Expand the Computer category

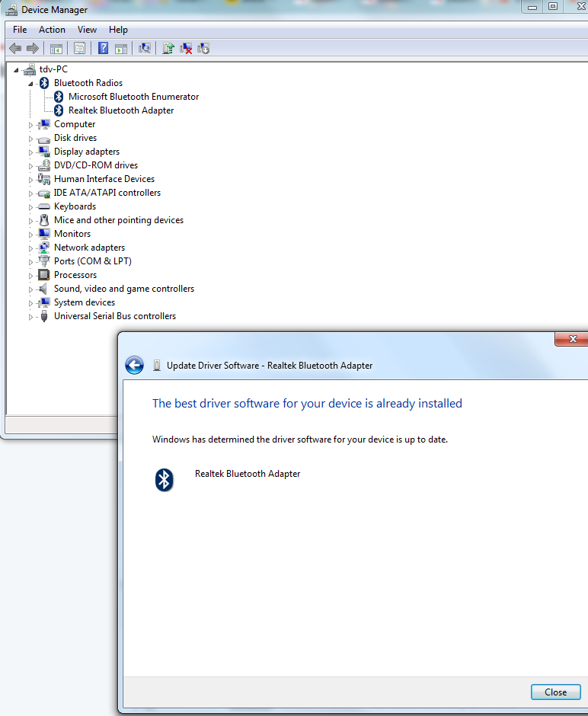coord(30,125)
